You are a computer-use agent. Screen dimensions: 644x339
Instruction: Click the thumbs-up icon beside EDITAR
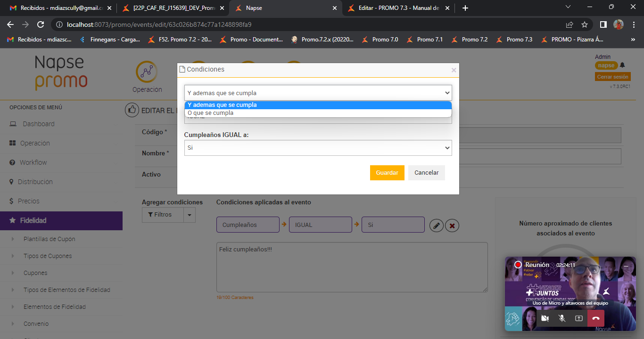click(132, 110)
